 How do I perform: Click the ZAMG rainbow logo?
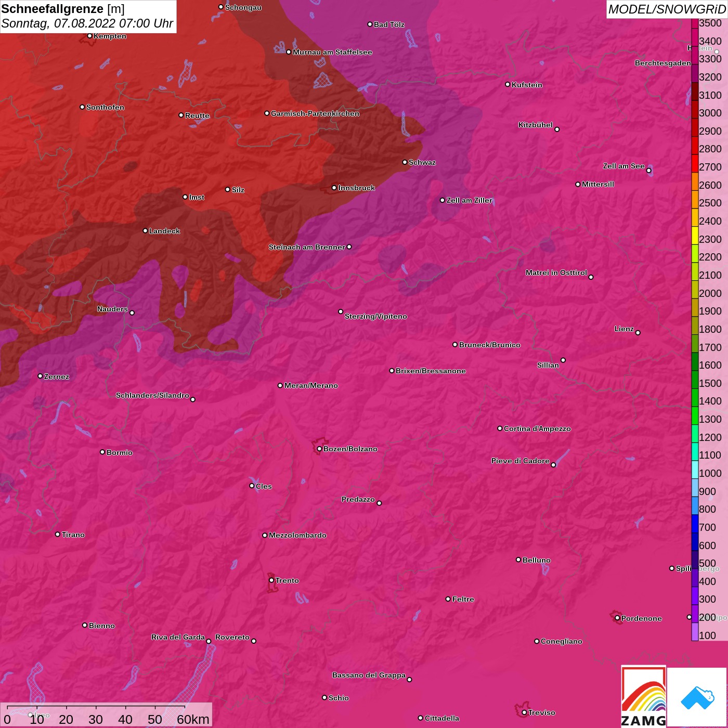pos(644,697)
